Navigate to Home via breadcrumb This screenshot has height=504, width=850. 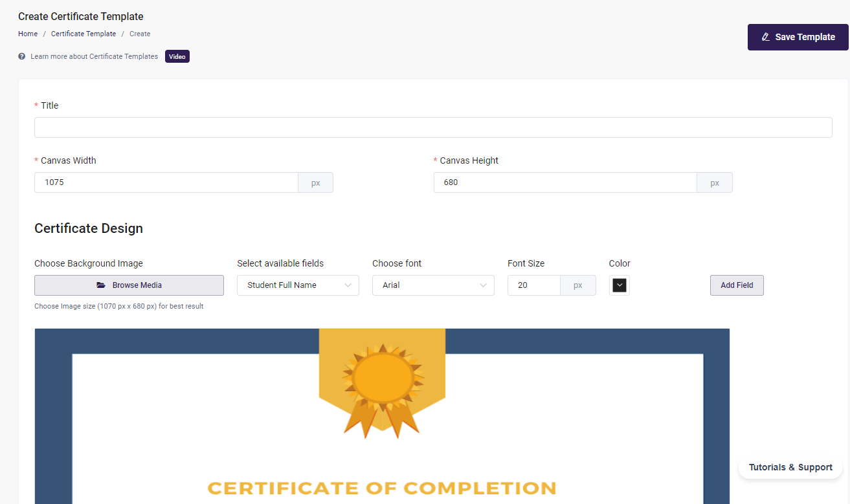point(27,34)
